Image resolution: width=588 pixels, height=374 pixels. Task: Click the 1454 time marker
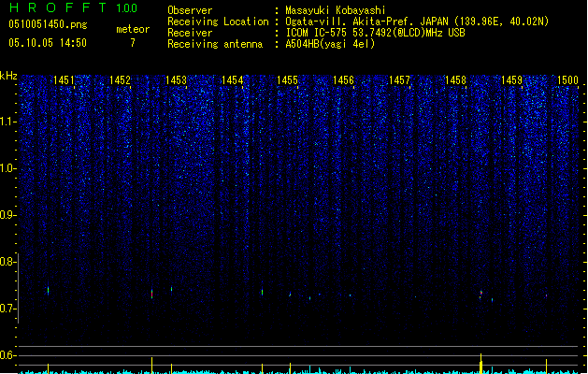pyautogui.click(x=232, y=79)
